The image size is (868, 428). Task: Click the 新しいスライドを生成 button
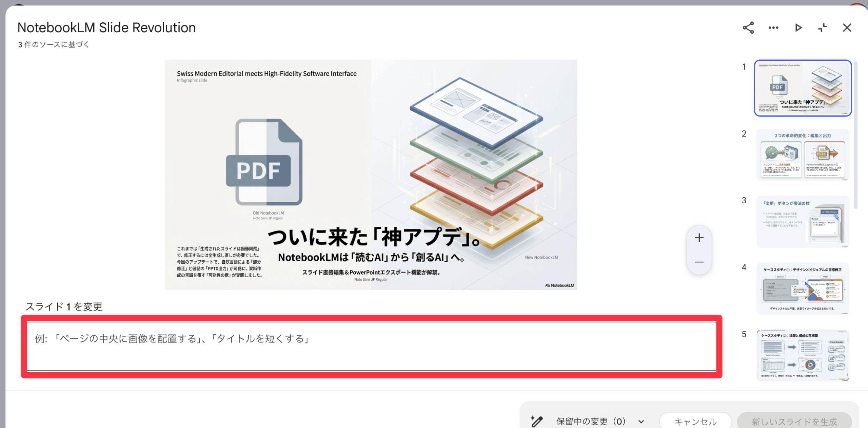click(x=794, y=422)
